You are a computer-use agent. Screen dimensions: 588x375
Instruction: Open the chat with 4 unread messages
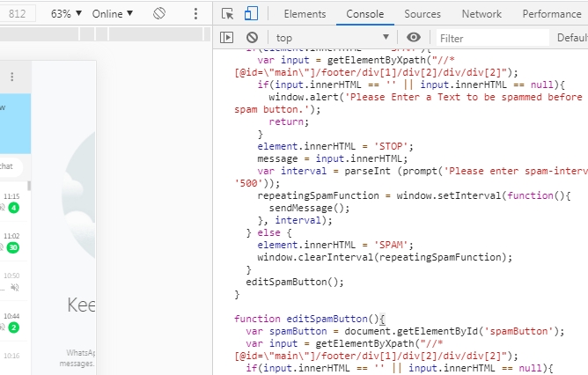pyautogui.click(x=14, y=202)
